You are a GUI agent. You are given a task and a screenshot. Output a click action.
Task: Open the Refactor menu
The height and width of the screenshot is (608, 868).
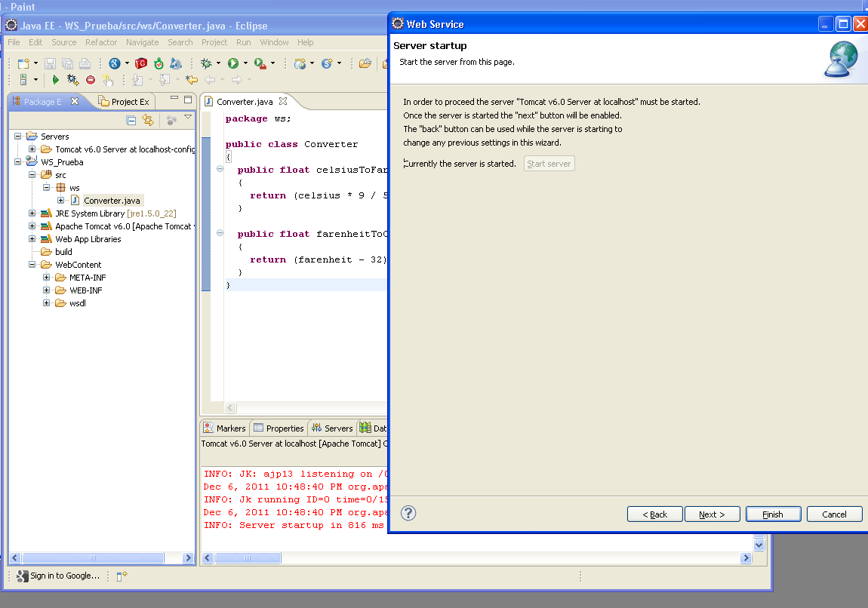tap(100, 42)
